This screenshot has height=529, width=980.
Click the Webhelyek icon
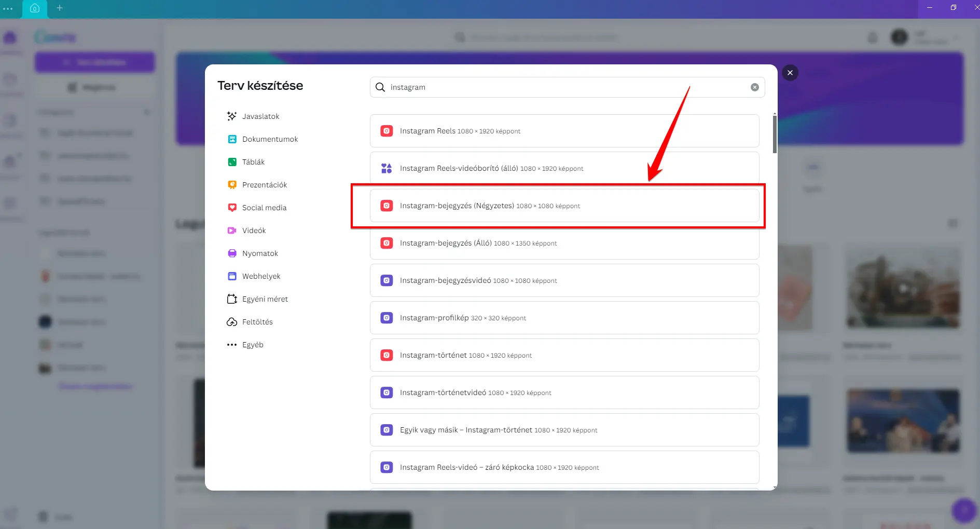[232, 276]
